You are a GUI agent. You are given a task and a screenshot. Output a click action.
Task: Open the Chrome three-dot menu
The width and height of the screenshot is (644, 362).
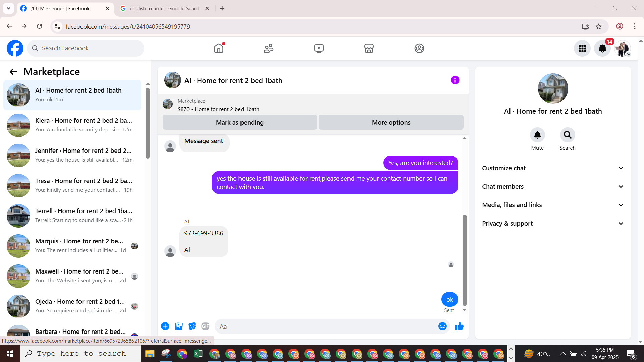point(635,26)
